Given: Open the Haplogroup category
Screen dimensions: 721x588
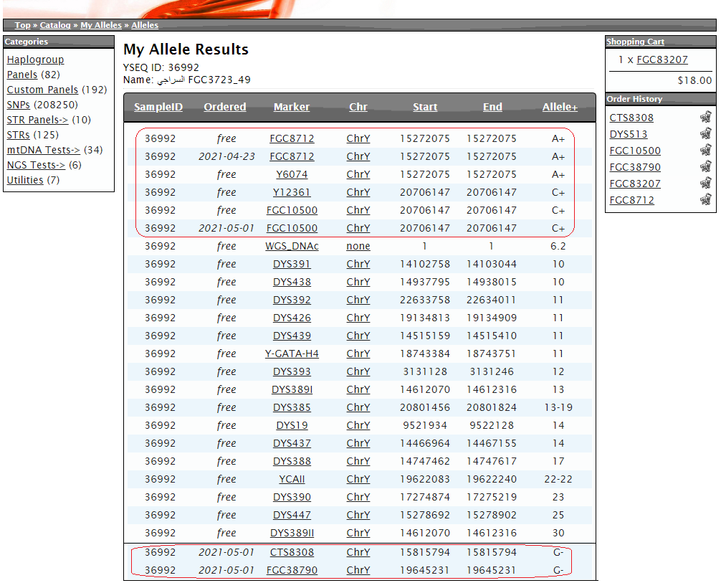Looking at the screenshot, I should 35,60.
